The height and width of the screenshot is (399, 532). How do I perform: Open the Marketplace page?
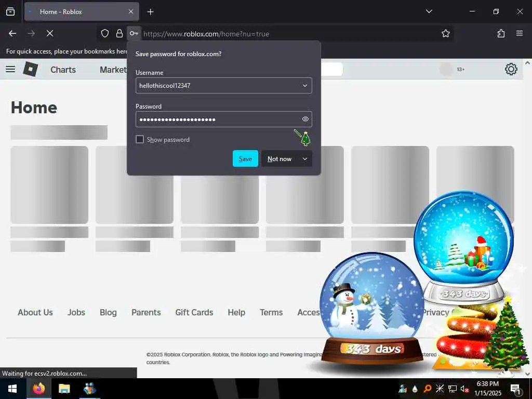113,70
